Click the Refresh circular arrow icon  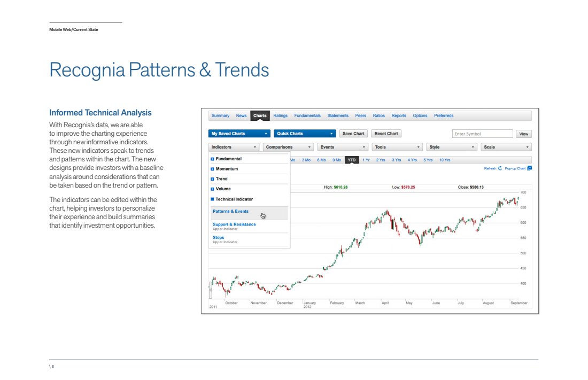pyautogui.click(x=500, y=168)
